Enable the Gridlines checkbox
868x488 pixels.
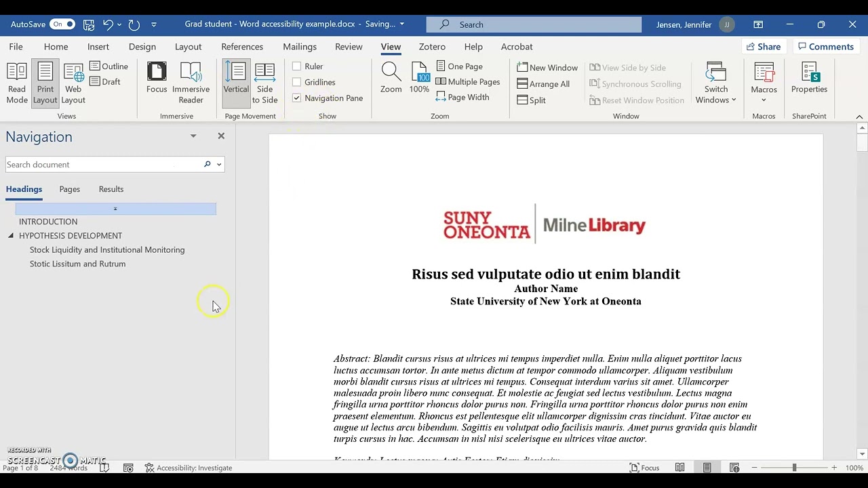[296, 82]
